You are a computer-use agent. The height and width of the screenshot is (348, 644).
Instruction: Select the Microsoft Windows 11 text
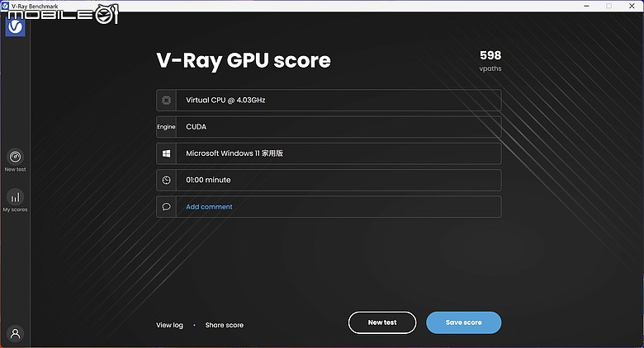pos(234,153)
